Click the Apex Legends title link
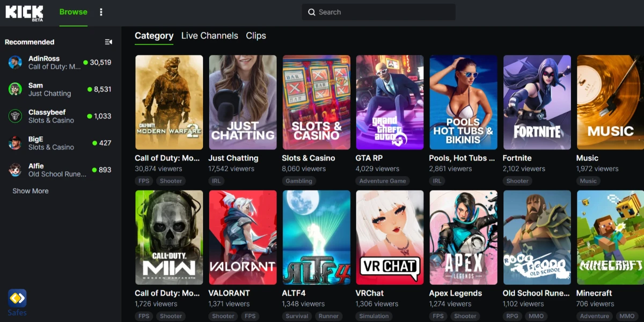The height and width of the screenshot is (322, 644). (x=456, y=294)
